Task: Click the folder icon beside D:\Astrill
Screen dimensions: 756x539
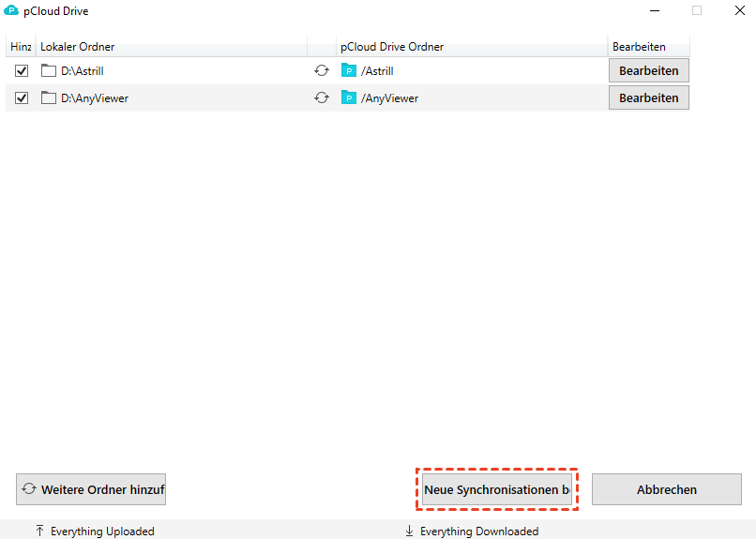Action: coord(48,70)
